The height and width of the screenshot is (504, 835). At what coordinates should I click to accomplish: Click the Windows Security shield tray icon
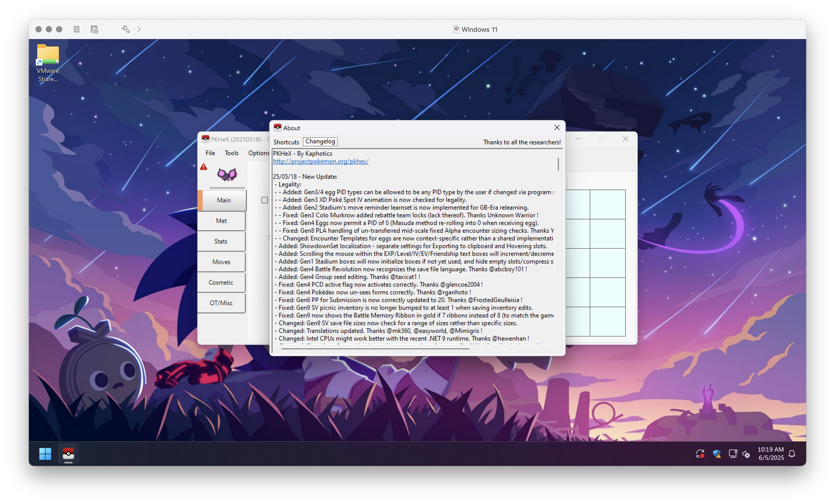[x=716, y=454]
